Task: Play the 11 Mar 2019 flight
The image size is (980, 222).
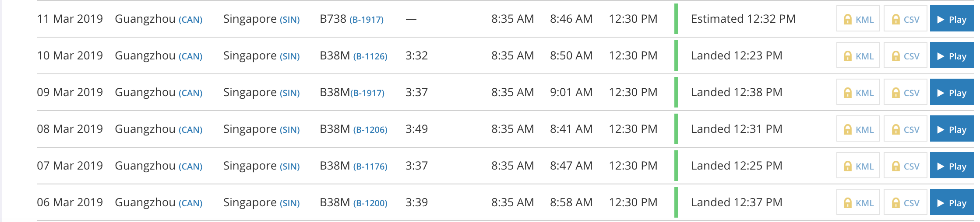Action: [x=952, y=19]
